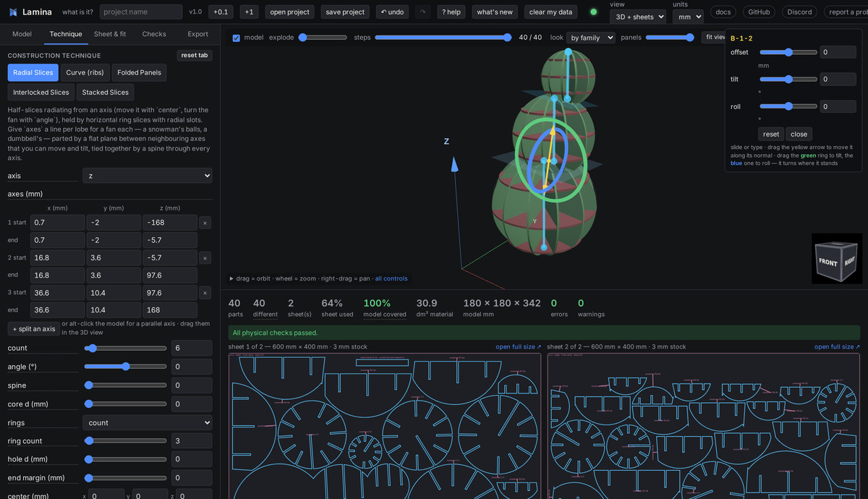Click the project name input field
Image resolution: width=868 pixels, height=499 pixels.
(x=141, y=12)
